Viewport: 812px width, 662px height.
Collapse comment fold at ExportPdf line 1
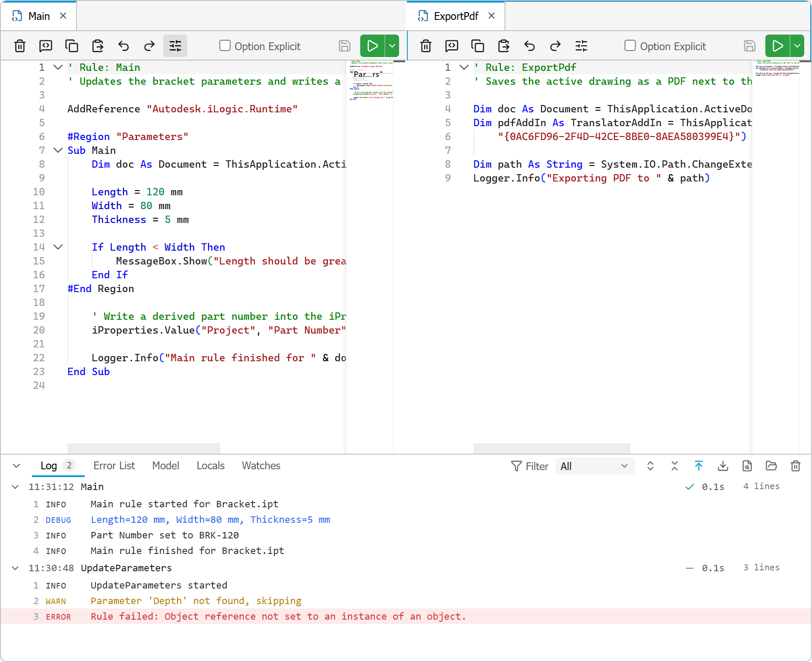[464, 67]
